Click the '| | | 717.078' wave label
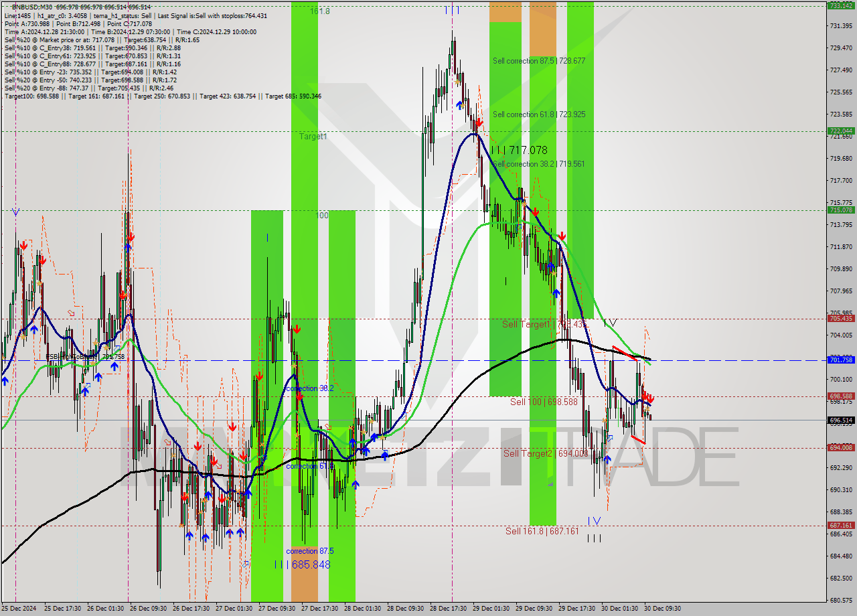This screenshot has width=857, height=616. coord(519,151)
